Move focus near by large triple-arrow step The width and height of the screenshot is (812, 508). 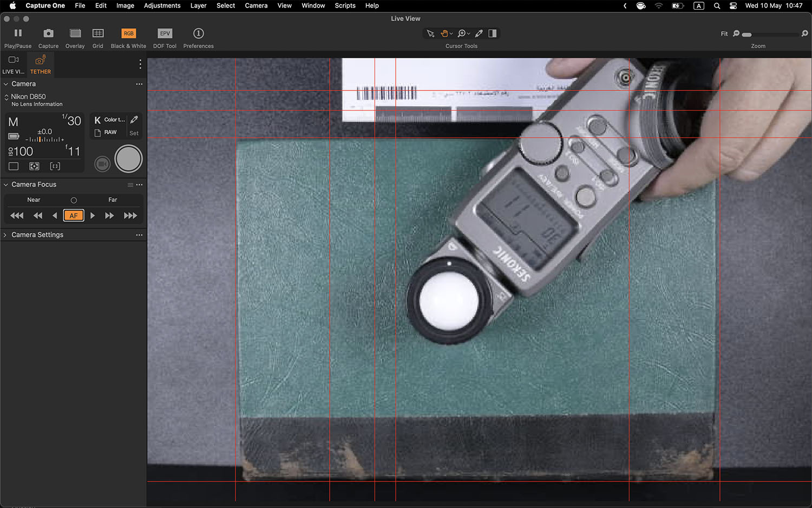point(17,216)
